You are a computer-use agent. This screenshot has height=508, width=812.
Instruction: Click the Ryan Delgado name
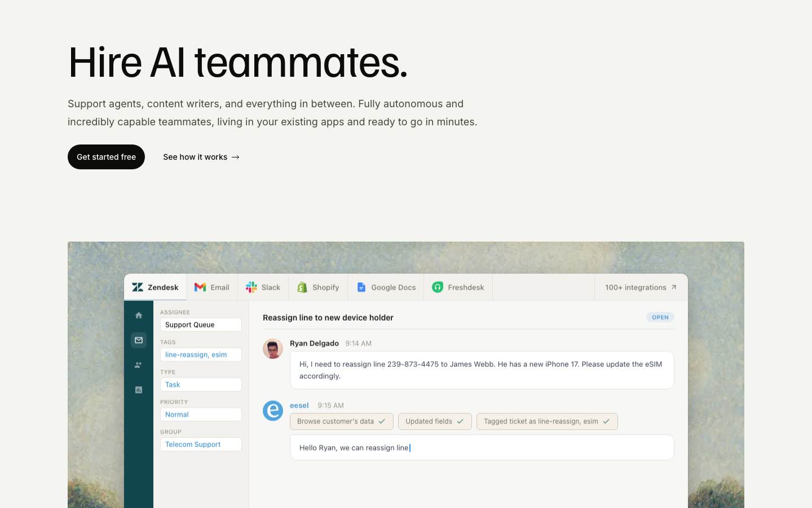[x=314, y=343]
